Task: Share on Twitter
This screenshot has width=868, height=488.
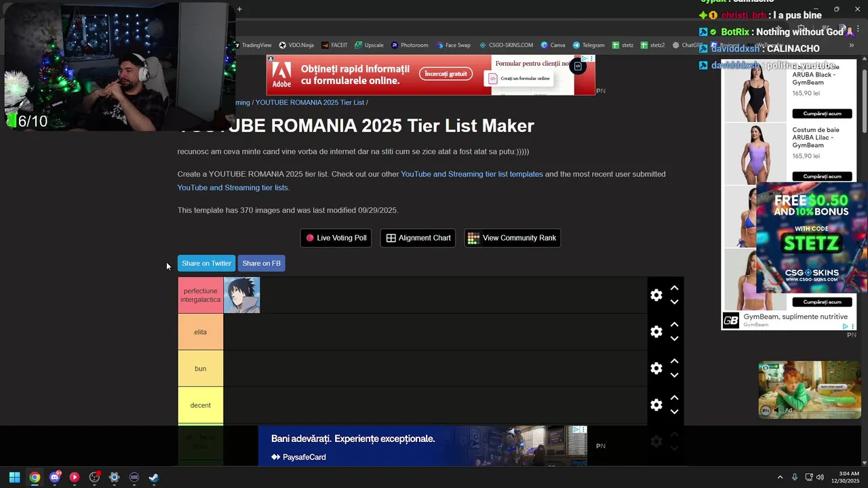Action: coord(206,263)
